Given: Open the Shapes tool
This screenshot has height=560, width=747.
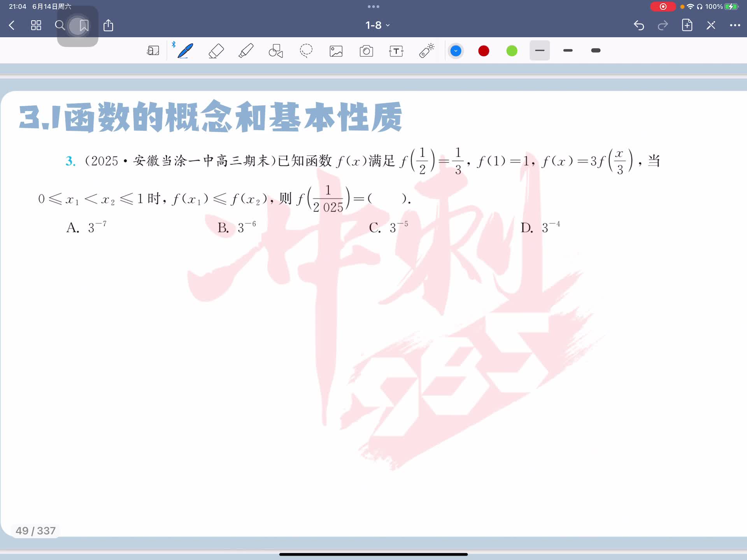Looking at the screenshot, I should pos(276,51).
